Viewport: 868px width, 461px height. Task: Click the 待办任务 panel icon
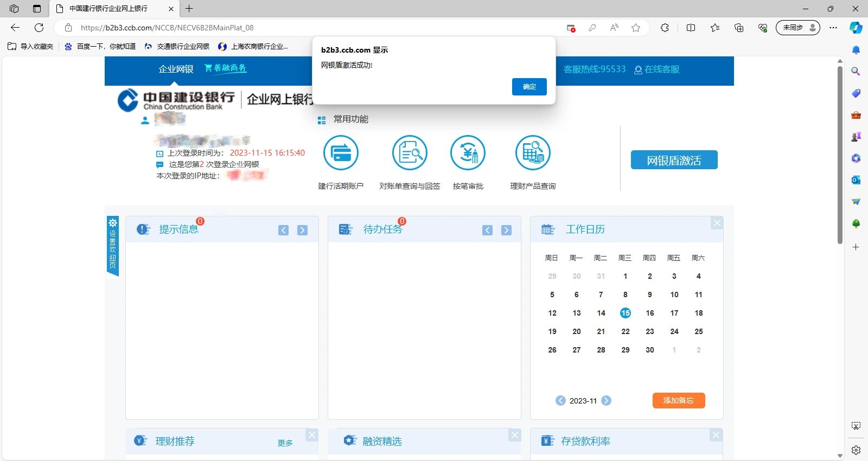(x=346, y=229)
